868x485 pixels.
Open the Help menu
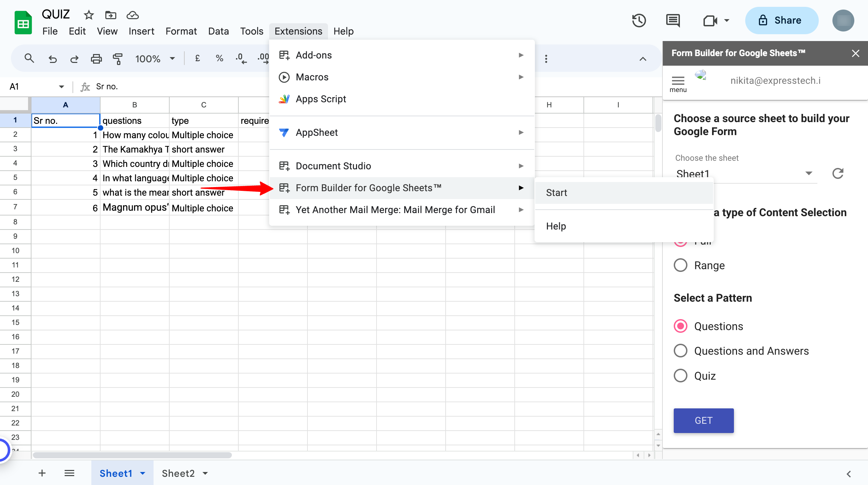343,31
